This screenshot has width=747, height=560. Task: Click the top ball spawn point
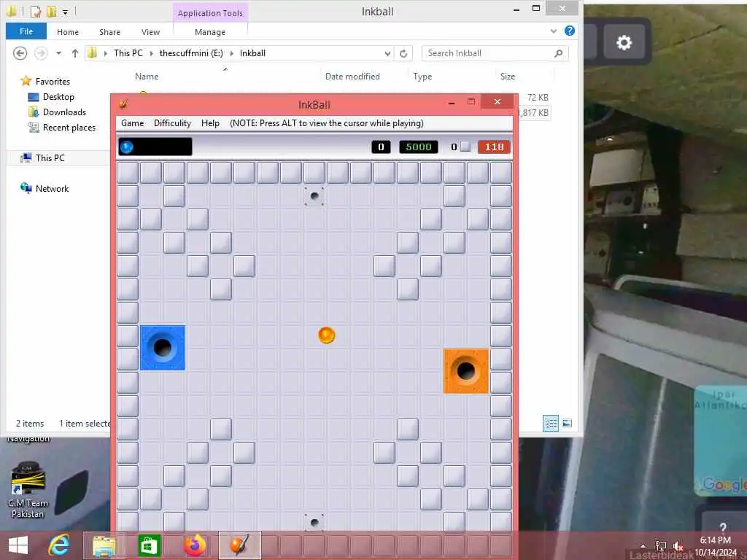314,195
